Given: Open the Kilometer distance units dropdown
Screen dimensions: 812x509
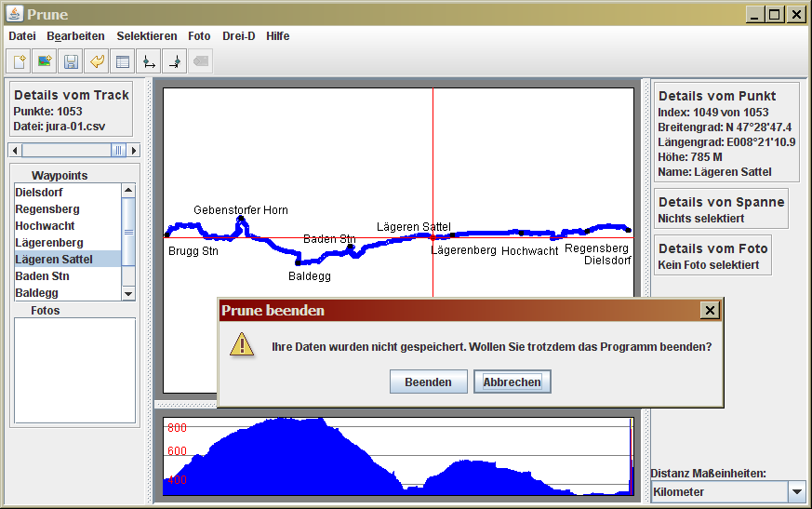Looking at the screenshot, I should point(796,491).
